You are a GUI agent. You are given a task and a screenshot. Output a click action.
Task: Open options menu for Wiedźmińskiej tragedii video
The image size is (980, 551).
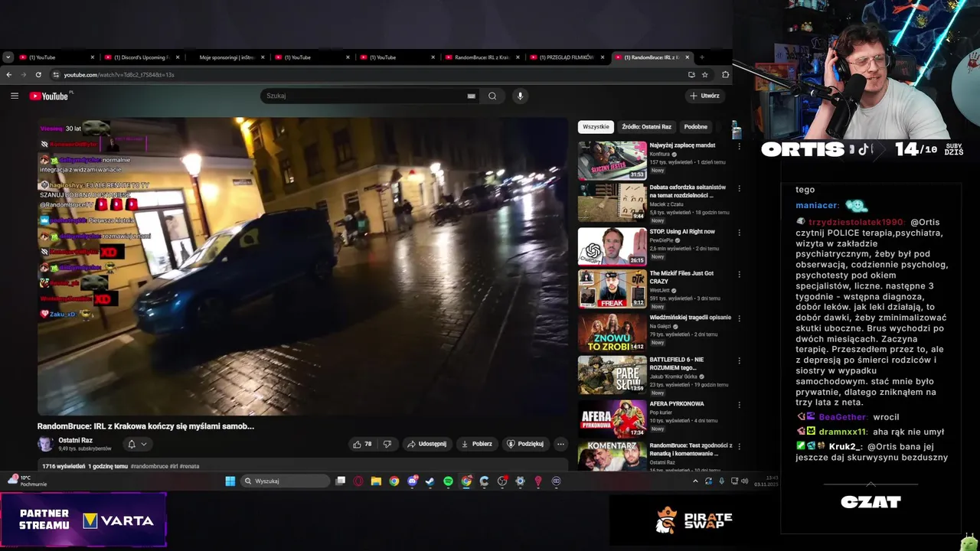click(x=739, y=318)
